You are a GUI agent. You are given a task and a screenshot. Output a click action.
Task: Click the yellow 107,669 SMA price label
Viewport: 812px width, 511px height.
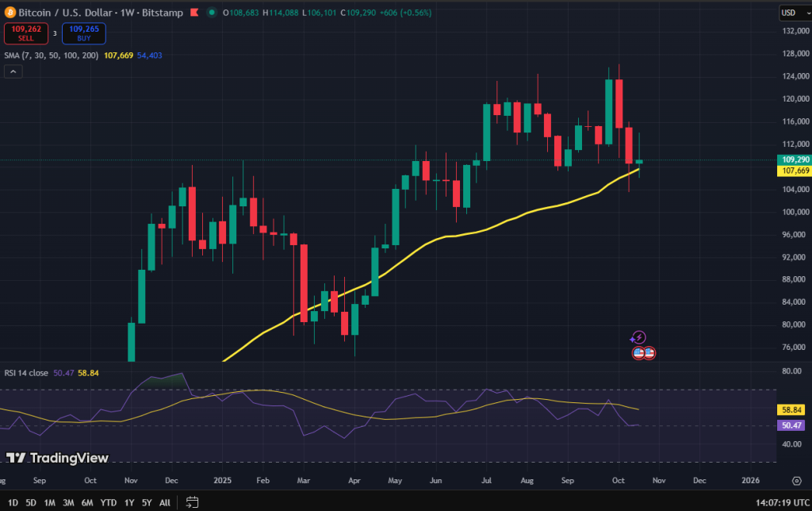tap(795, 171)
